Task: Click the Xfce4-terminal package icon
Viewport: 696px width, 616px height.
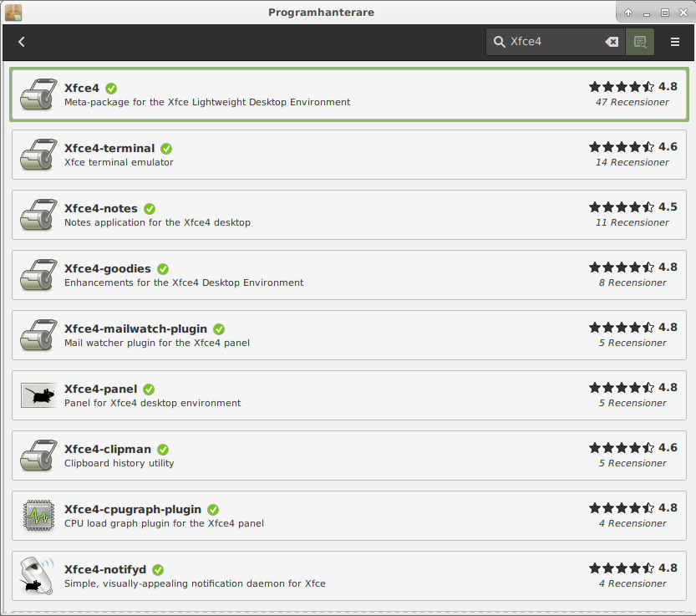Action: (x=38, y=155)
